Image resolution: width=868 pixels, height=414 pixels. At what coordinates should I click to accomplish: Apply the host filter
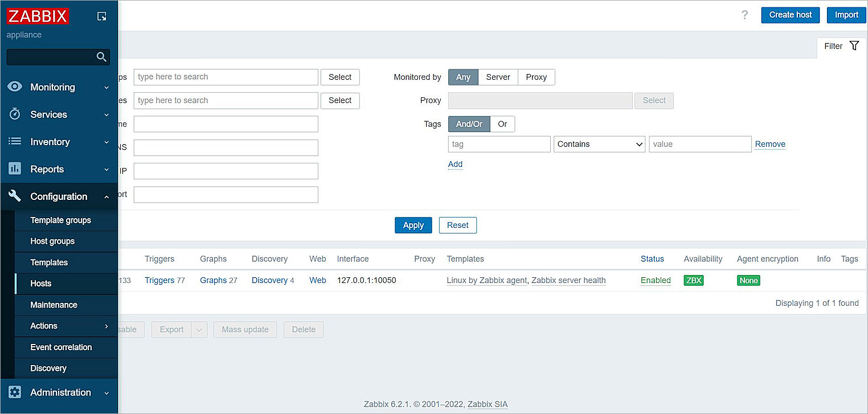pyautogui.click(x=413, y=225)
